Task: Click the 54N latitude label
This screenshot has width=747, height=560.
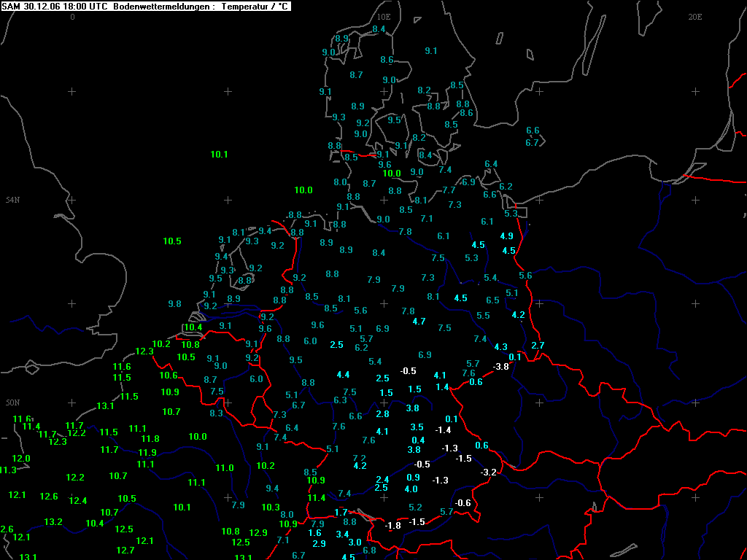Action: pos(12,200)
